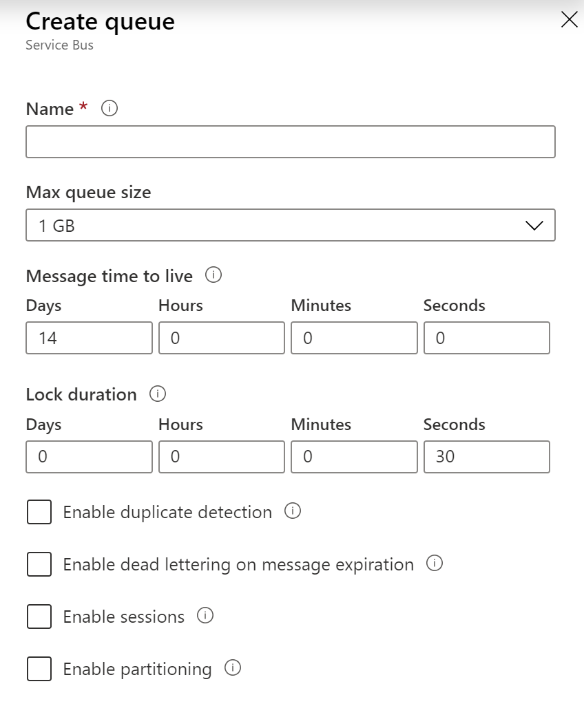Click the Lock duration info icon
This screenshot has width=584, height=728.
158,394
